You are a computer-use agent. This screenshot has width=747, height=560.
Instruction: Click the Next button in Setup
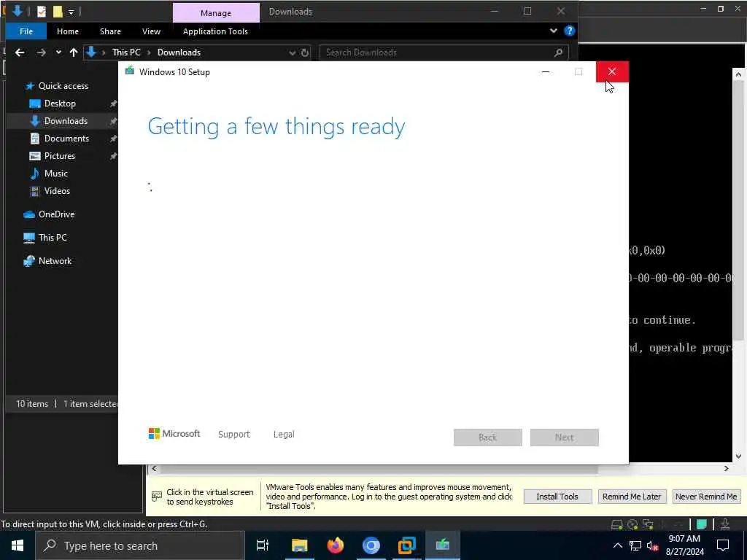point(565,437)
